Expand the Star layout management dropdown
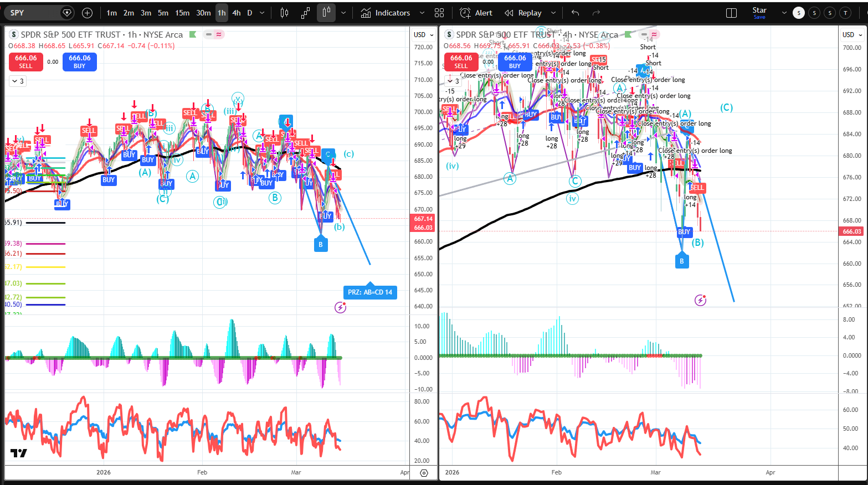 click(x=784, y=13)
